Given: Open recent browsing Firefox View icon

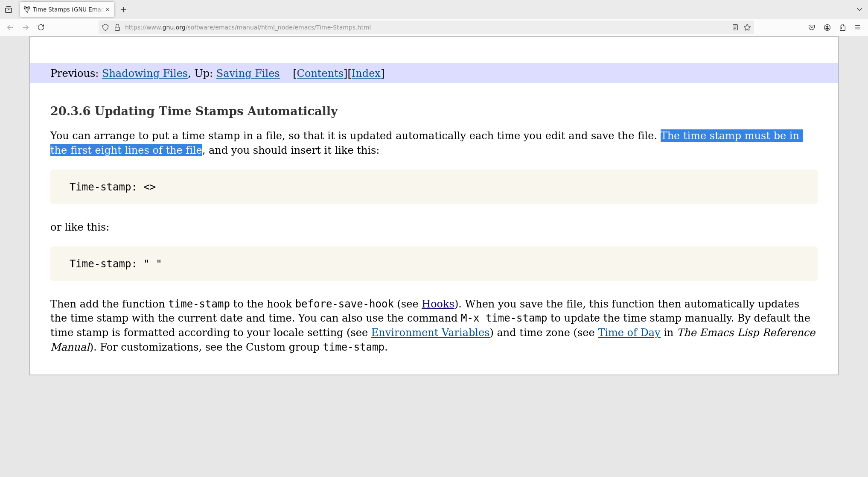Looking at the screenshot, I should [9, 9].
